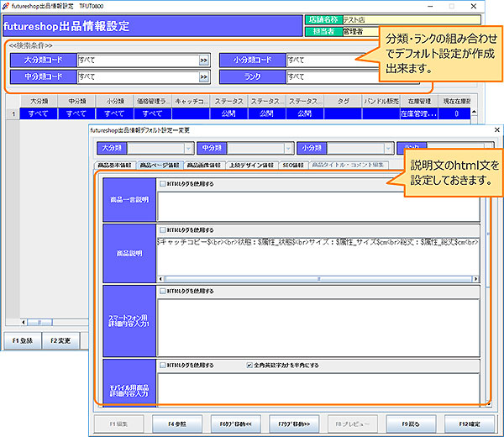The height and width of the screenshot is (437, 504).
Task: Open the 大分類コード lookup arrow button
Action: (204, 61)
